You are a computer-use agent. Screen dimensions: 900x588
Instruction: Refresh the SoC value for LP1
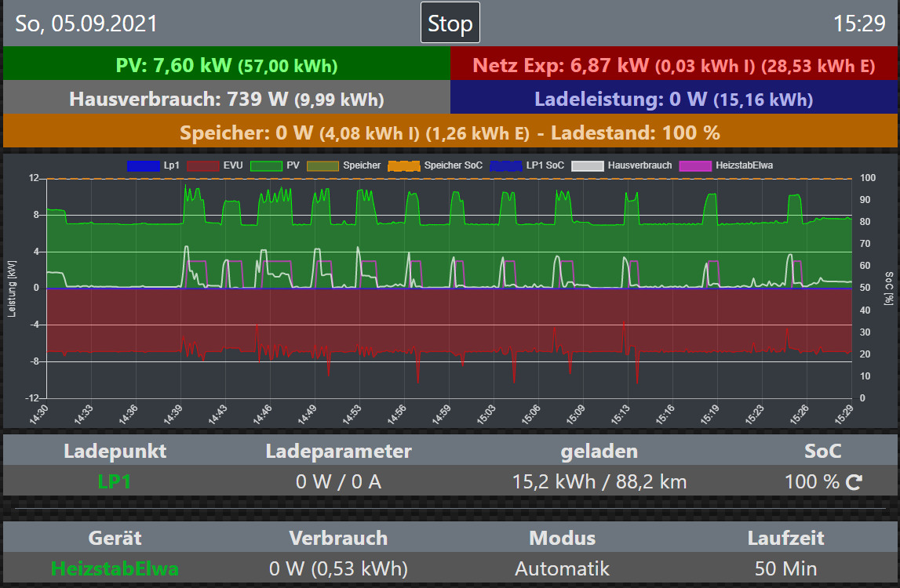click(854, 482)
